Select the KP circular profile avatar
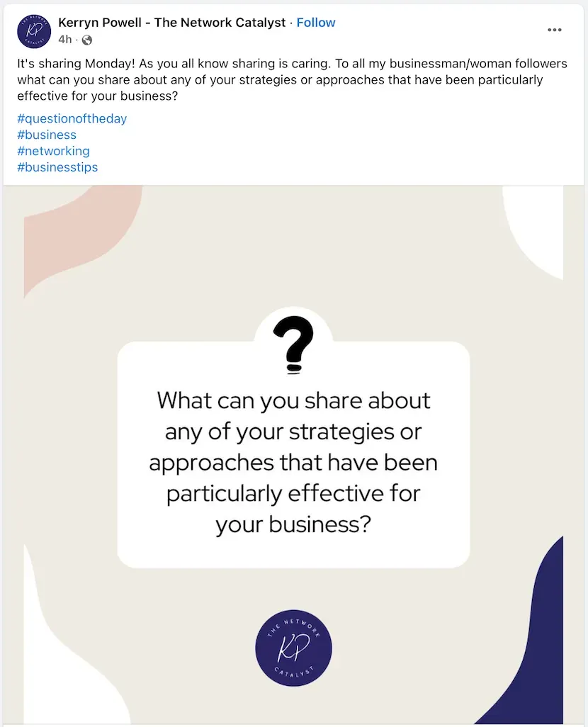Screen dimensions: 588x727 point(33,31)
